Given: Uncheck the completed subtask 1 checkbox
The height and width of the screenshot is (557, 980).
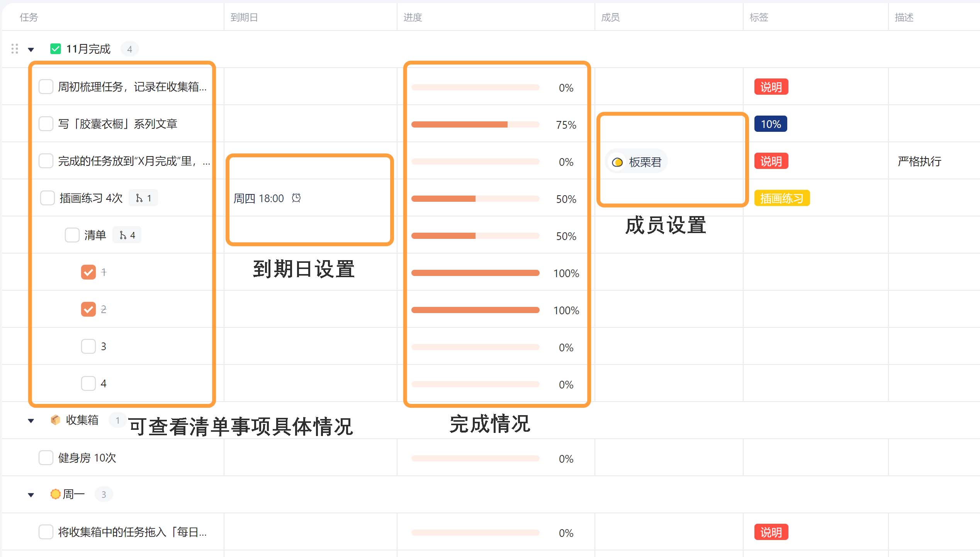Looking at the screenshot, I should (88, 272).
